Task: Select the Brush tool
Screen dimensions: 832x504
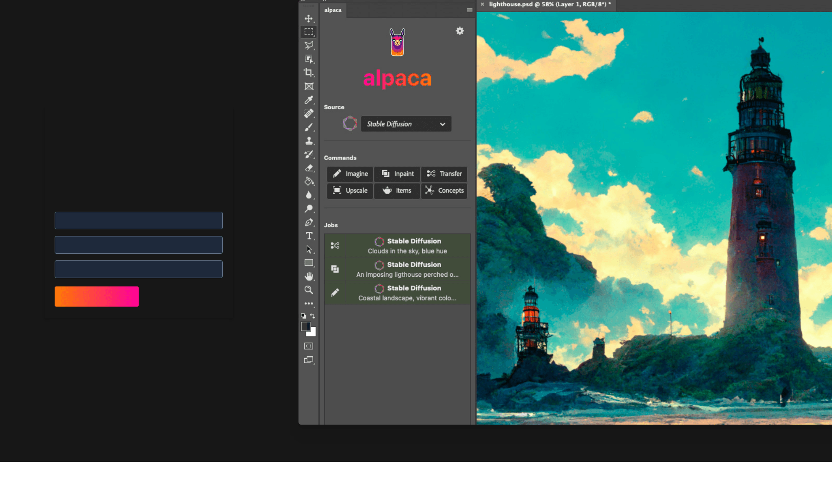Action: (x=308, y=127)
